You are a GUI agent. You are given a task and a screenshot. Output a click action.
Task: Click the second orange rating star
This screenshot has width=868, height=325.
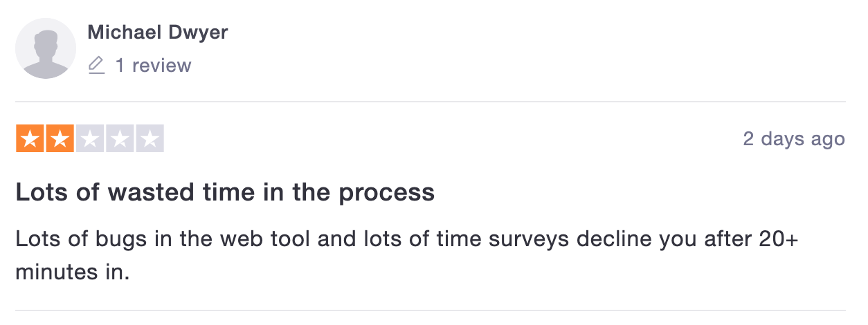(60, 139)
